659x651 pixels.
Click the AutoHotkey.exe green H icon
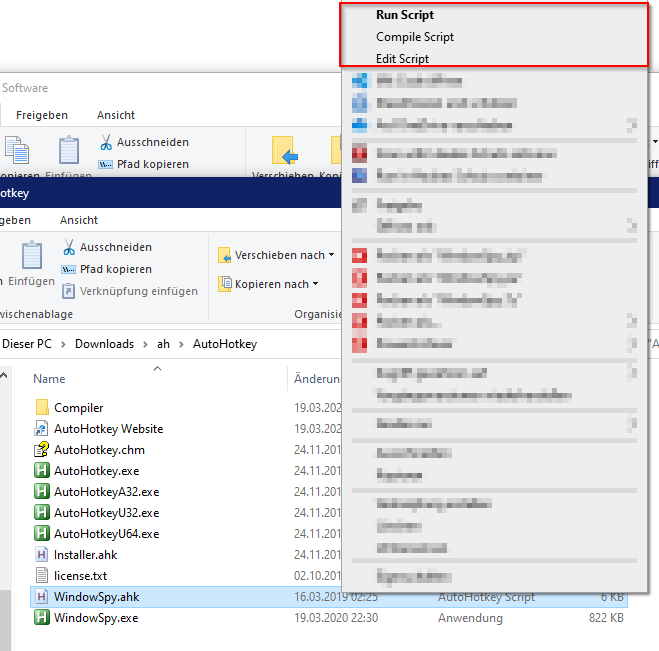coord(42,470)
